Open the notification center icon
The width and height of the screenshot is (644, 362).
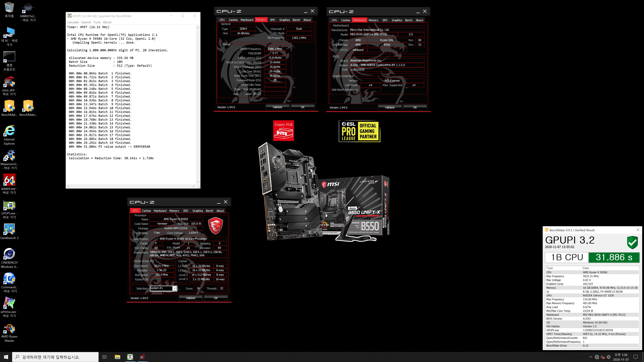pyautogui.click(x=636, y=357)
